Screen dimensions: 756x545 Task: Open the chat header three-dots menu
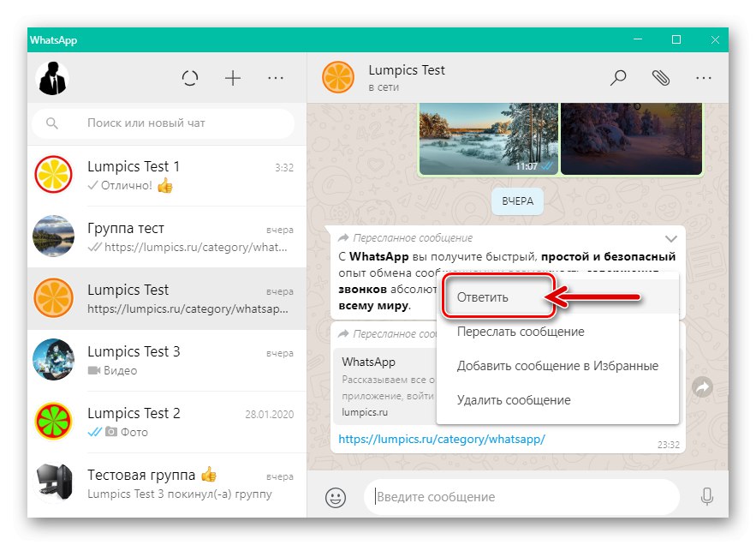tap(704, 78)
